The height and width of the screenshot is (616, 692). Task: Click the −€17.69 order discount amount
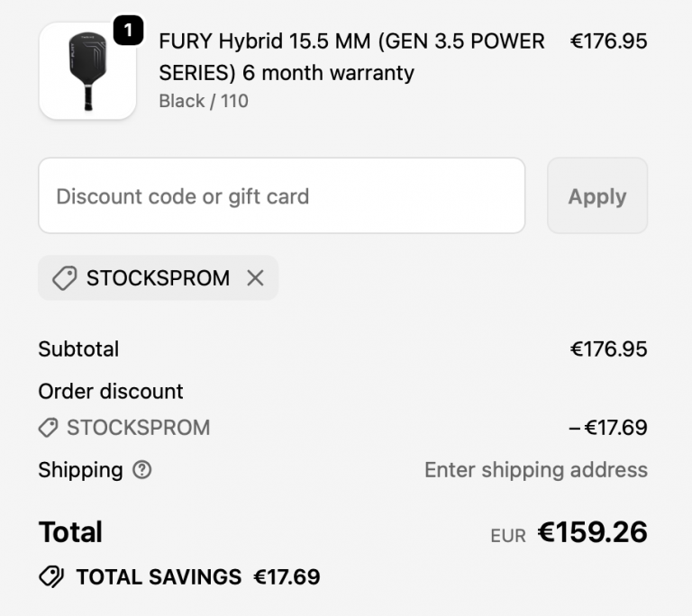(x=608, y=428)
